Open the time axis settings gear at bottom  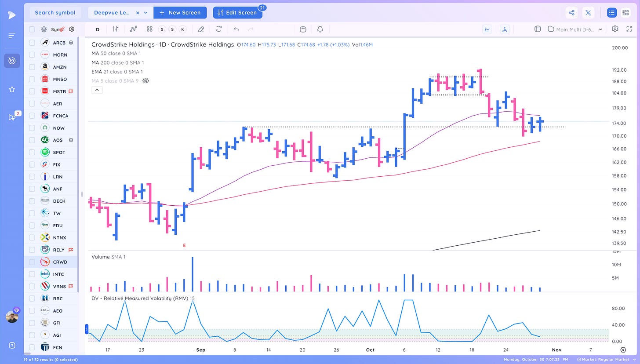(623, 350)
